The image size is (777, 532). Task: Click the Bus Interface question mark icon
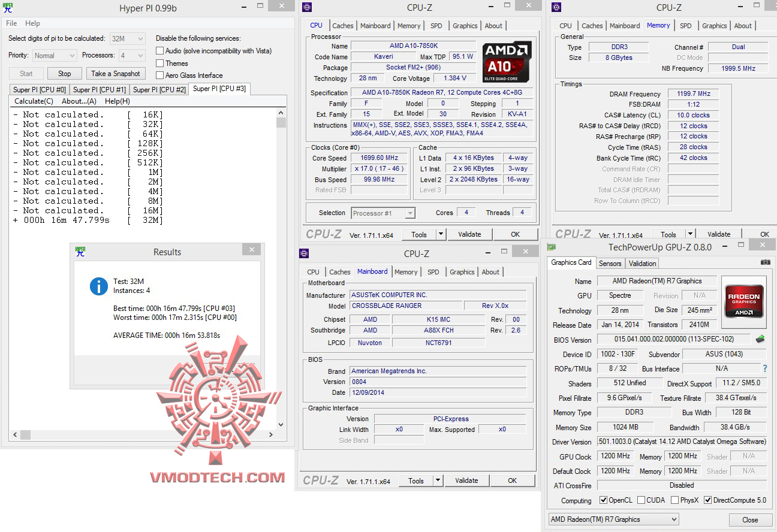pyautogui.click(x=765, y=368)
